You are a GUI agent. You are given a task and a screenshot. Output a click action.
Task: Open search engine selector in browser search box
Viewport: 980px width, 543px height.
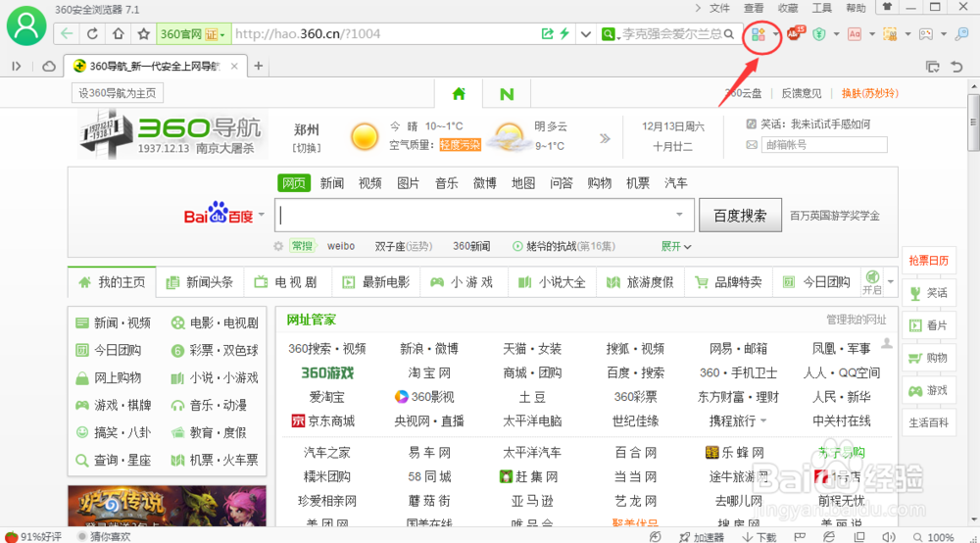pyautogui.click(x=609, y=33)
